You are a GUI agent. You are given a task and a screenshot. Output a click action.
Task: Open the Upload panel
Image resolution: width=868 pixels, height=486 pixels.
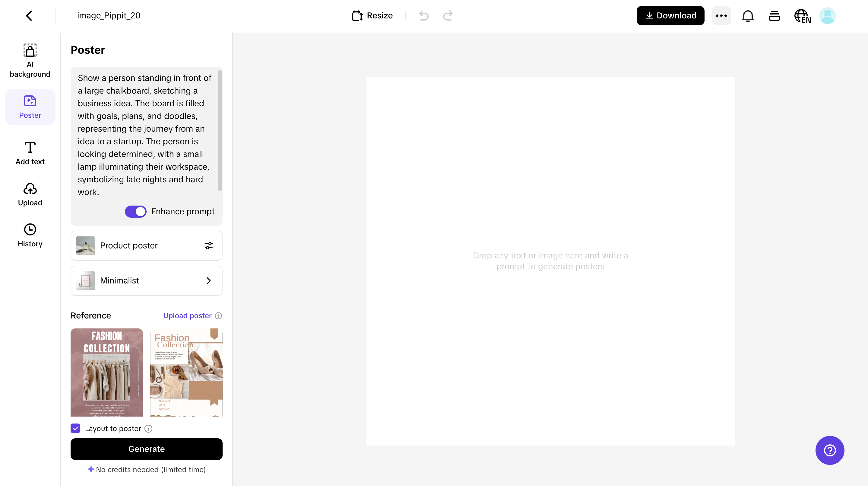(30, 194)
